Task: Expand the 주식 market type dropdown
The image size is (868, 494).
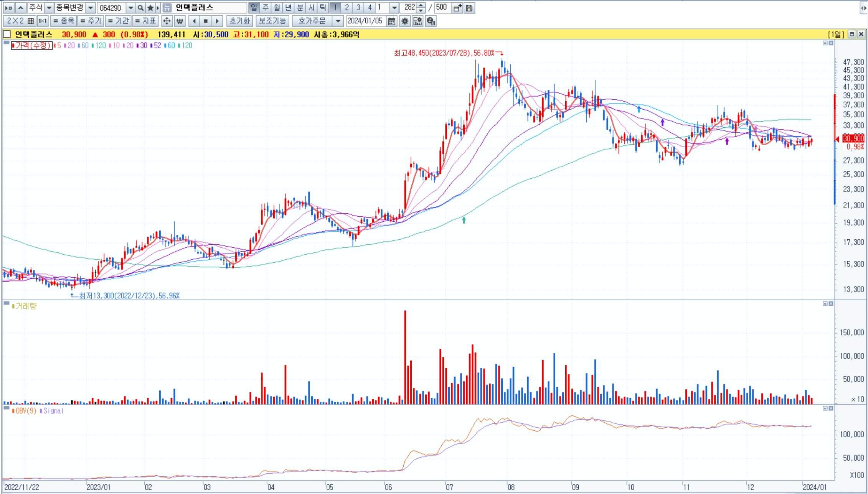Action: (49, 8)
